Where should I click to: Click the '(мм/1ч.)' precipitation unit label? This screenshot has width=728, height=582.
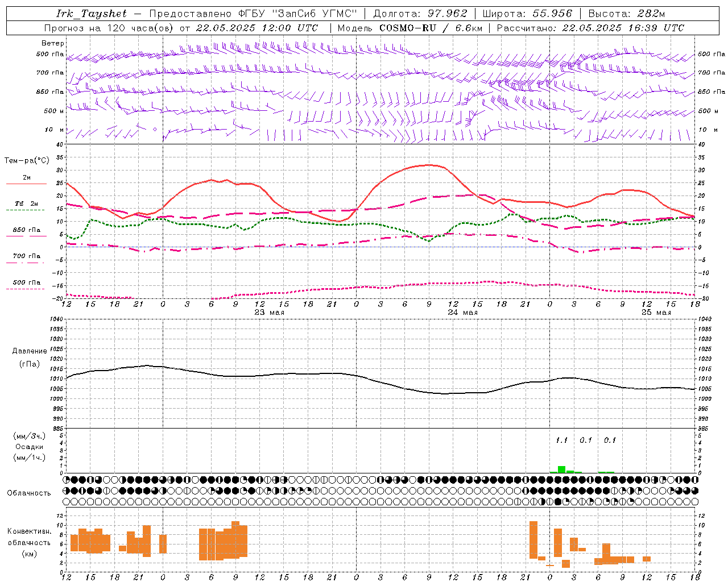coord(29,458)
